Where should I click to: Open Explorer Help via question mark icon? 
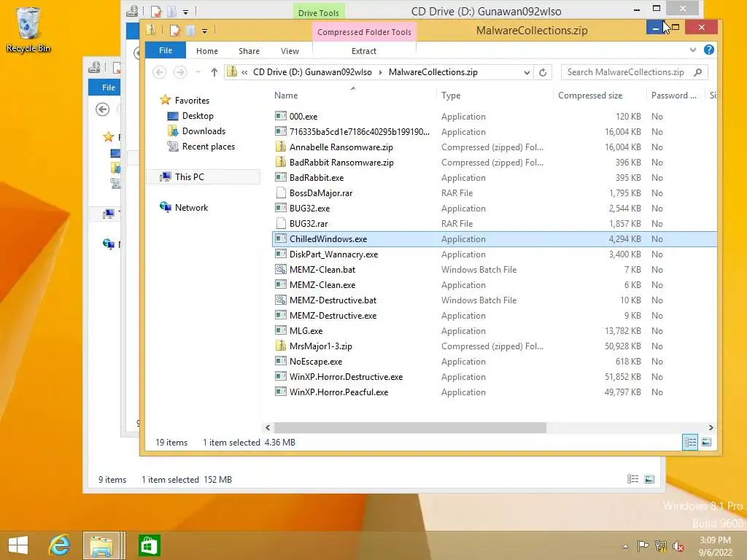pos(709,50)
